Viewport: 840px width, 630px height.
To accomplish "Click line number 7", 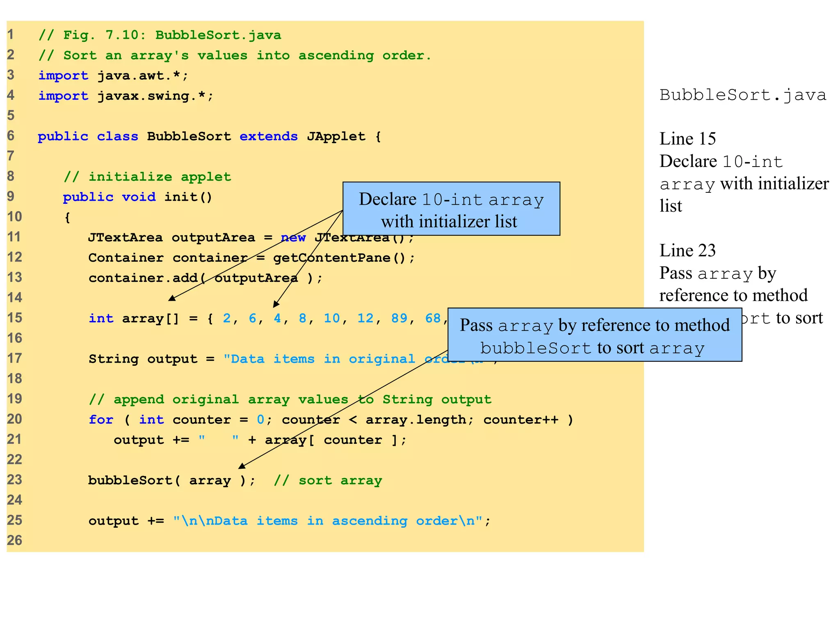I will 11,156.
